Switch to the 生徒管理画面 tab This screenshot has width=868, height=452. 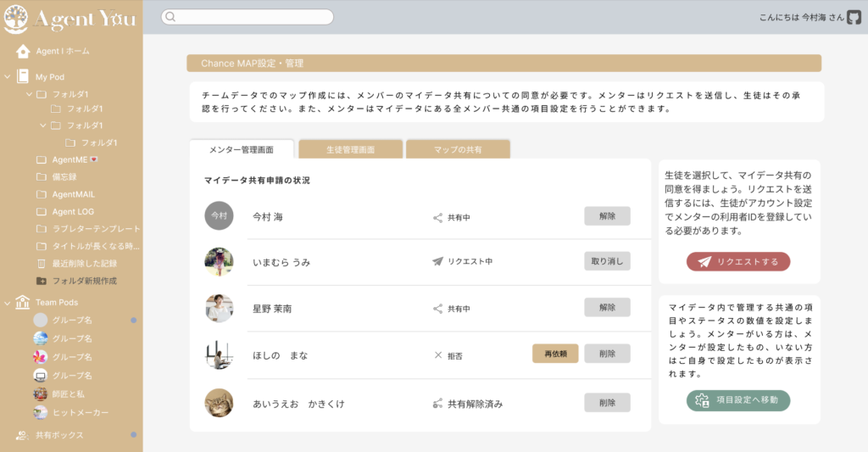pos(350,149)
